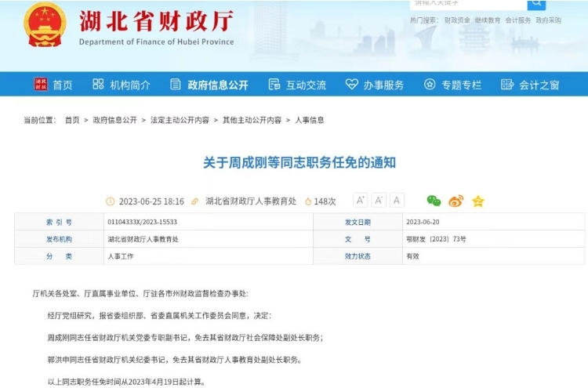Click the paragraph about 周成刚同志
Image resolution: width=588 pixels, height=388 pixels.
pos(185,338)
